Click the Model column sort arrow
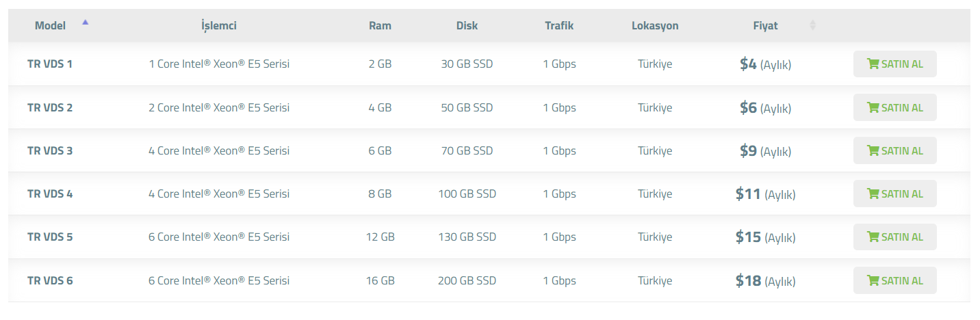 [85, 22]
